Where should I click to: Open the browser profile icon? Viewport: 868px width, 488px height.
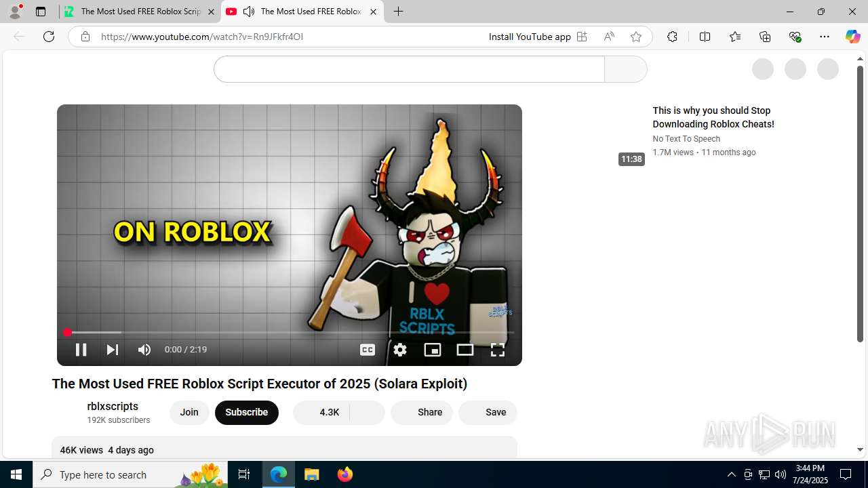click(15, 12)
